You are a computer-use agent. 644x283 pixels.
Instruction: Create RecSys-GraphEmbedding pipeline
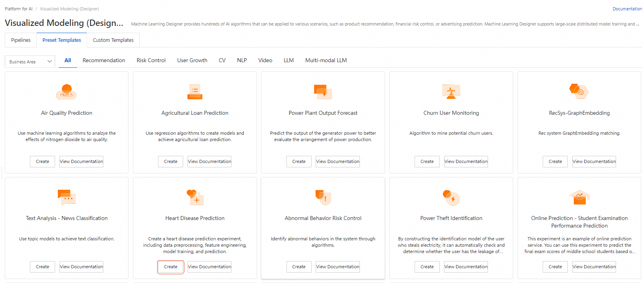click(555, 161)
